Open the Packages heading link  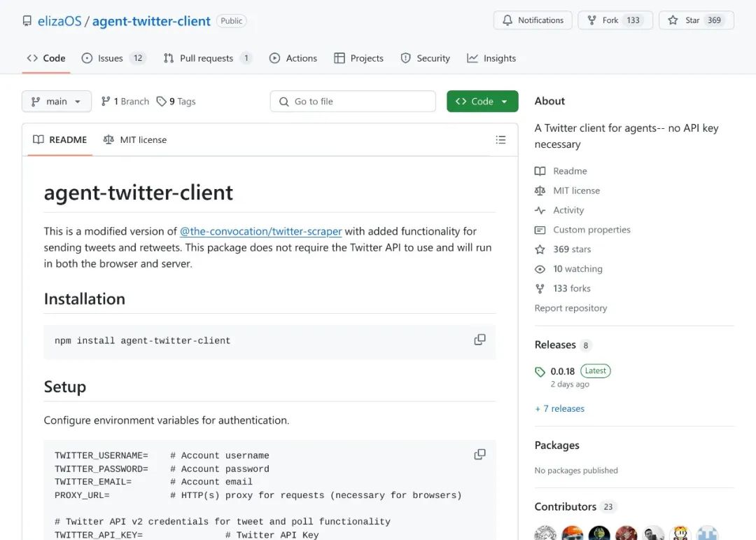[557, 445]
